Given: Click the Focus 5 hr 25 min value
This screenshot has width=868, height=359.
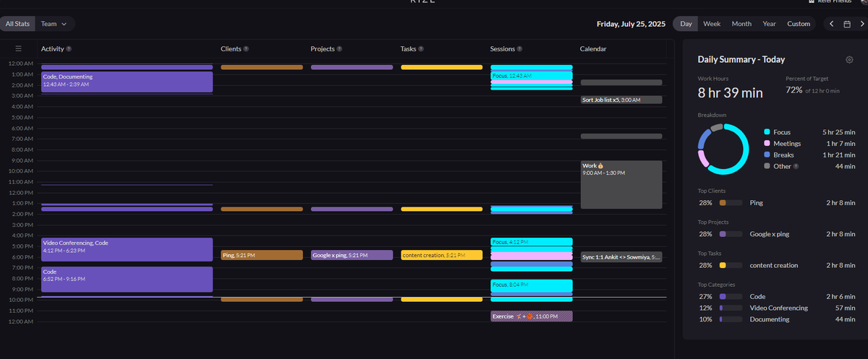Looking at the screenshot, I should [x=839, y=132].
